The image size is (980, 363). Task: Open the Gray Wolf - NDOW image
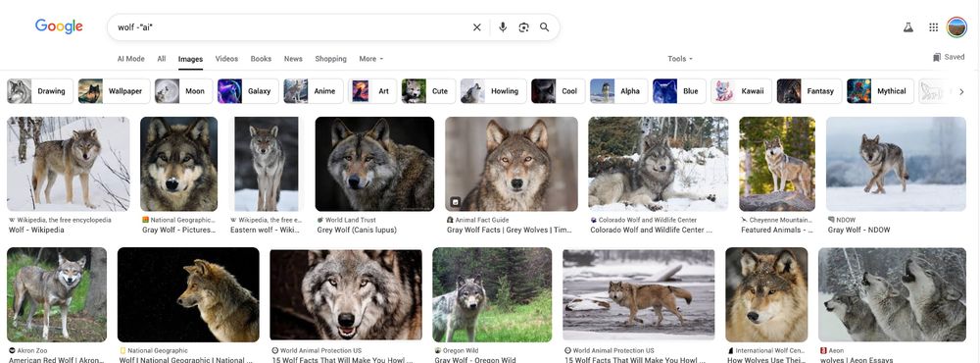[896, 164]
